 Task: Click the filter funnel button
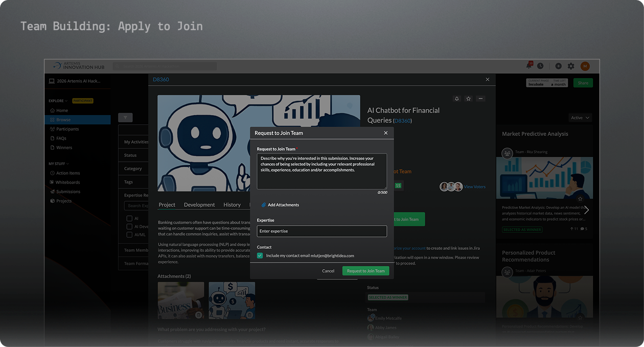coord(125,118)
